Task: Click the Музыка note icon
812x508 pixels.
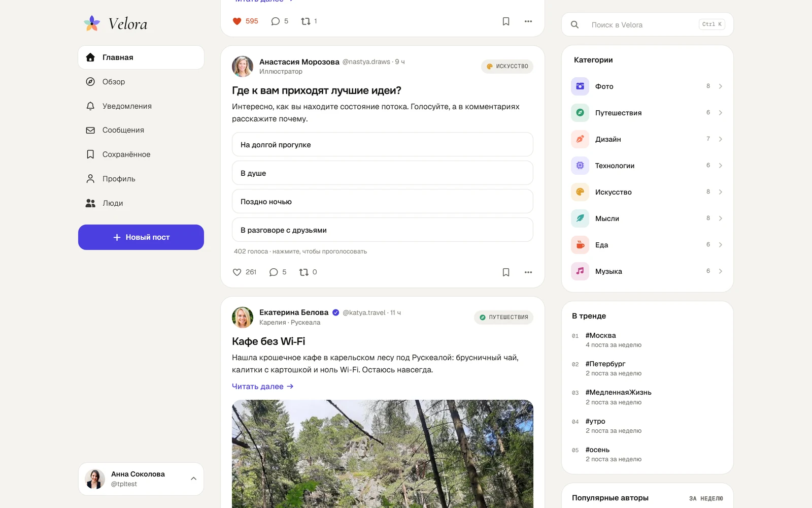Action: click(x=580, y=271)
